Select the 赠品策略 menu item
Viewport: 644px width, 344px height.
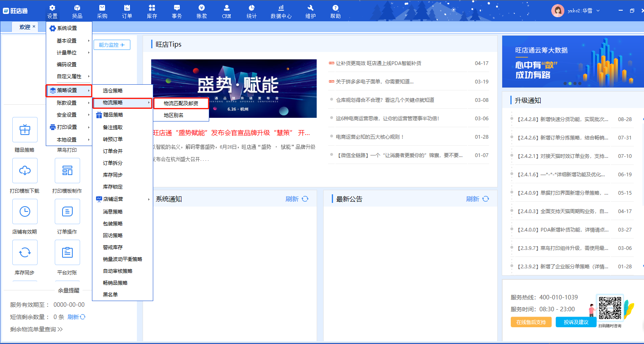123,115
